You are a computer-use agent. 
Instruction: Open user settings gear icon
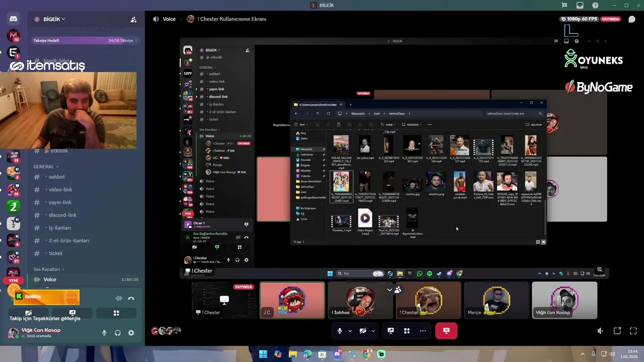point(131,333)
